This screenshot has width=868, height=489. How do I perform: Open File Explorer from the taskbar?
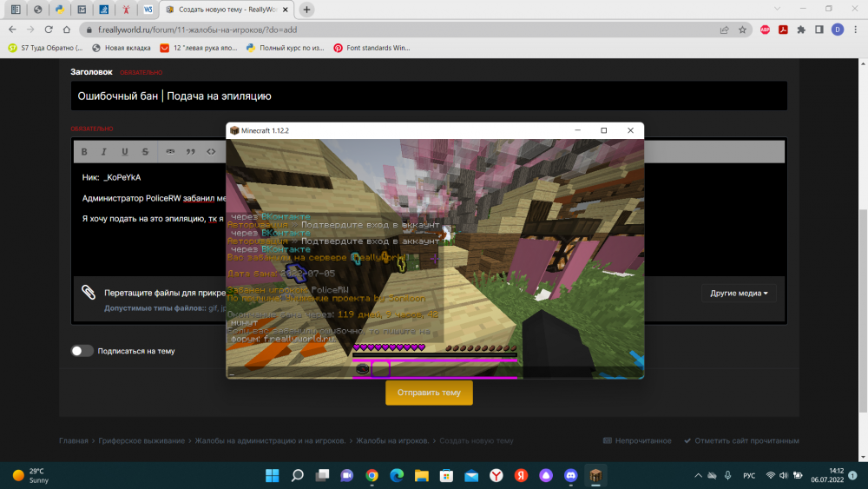(x=422, y=475)
